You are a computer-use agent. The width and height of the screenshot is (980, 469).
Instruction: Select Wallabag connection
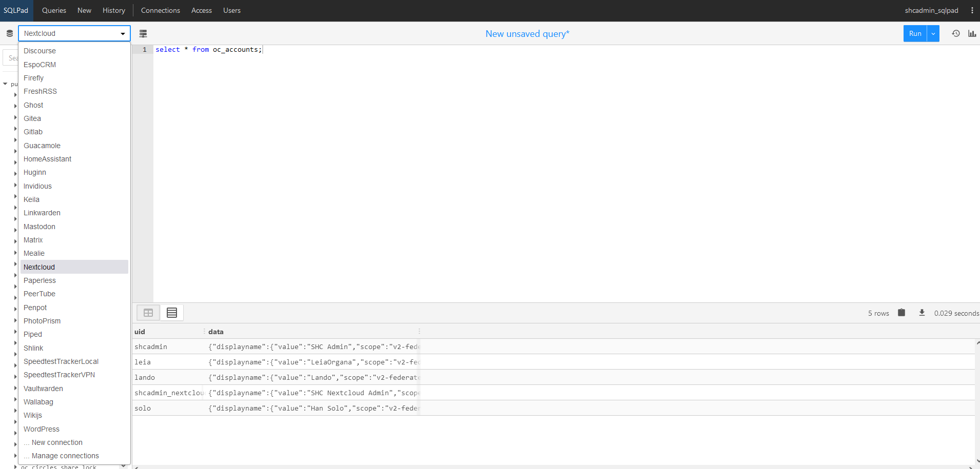tap(74, 402)
